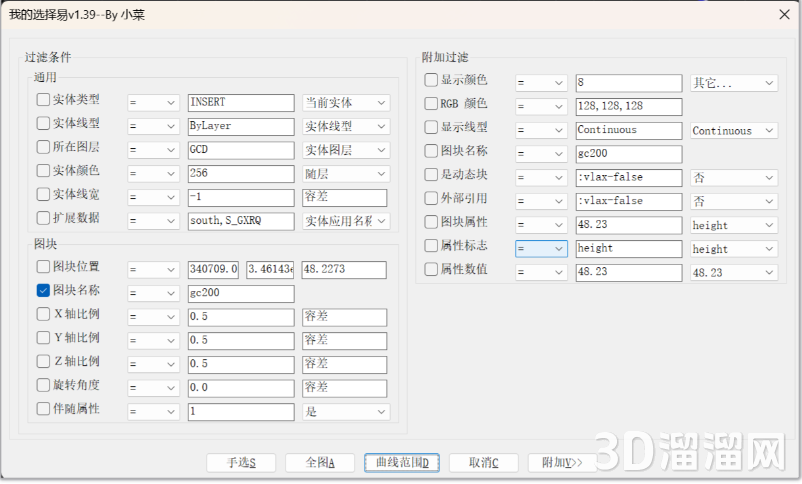Expand the 随层 color dropdown
The width and height of the screenshot is (802, 484).
coord(346,174)
